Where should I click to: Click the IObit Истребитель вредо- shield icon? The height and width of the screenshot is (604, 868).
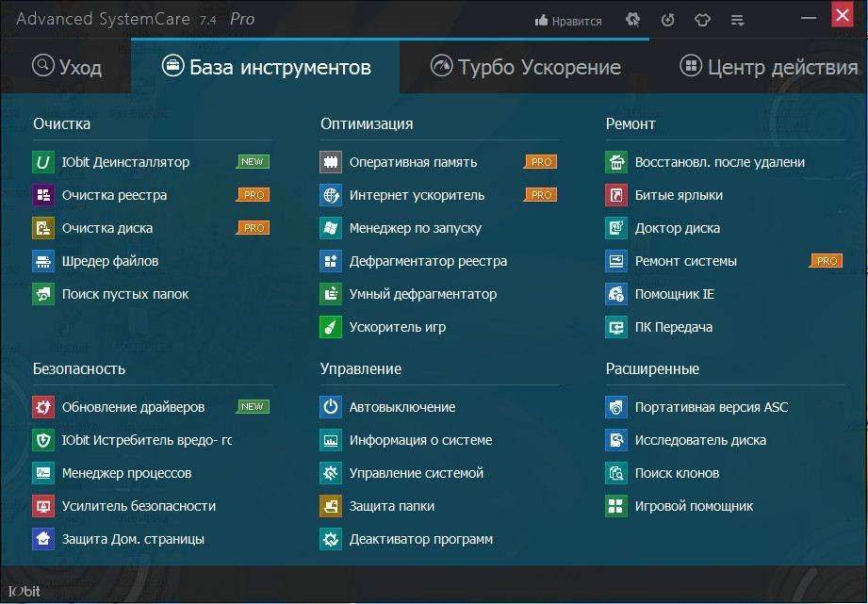[43, 440]
